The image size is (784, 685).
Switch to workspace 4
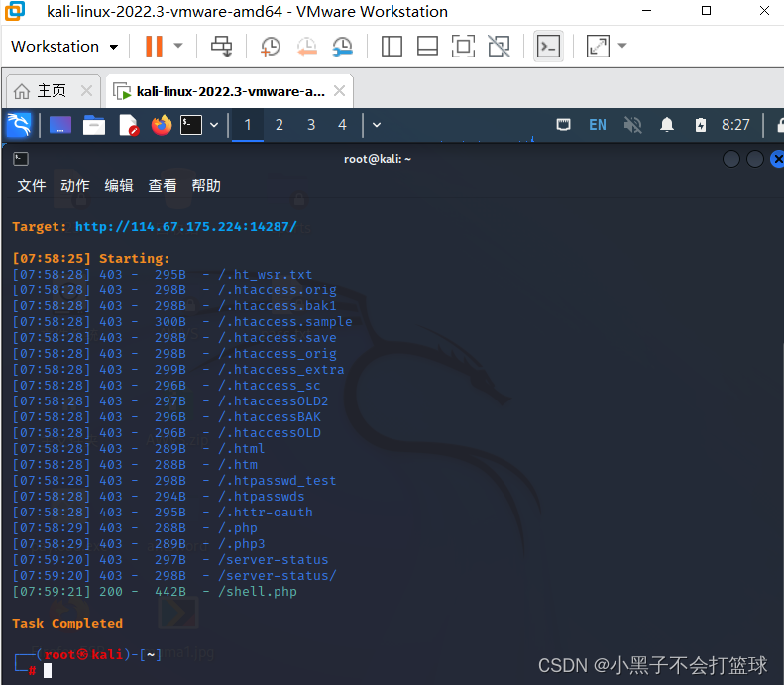point(342,125)
